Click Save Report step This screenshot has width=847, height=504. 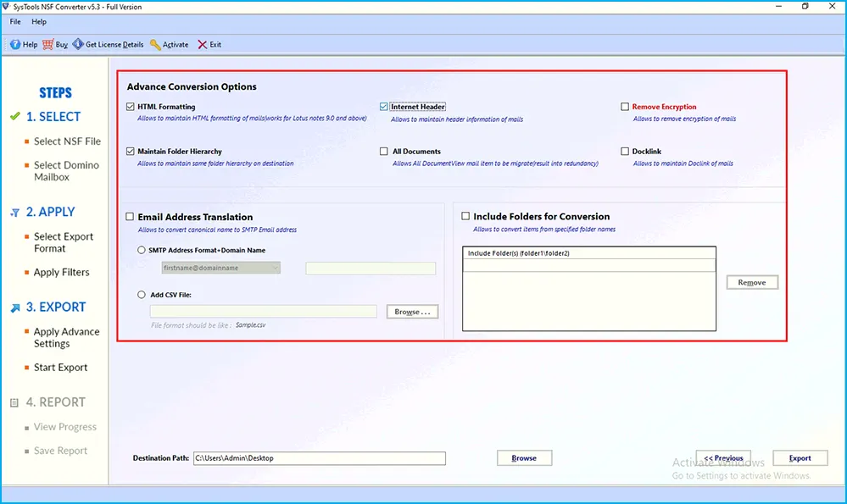[60, 451]
